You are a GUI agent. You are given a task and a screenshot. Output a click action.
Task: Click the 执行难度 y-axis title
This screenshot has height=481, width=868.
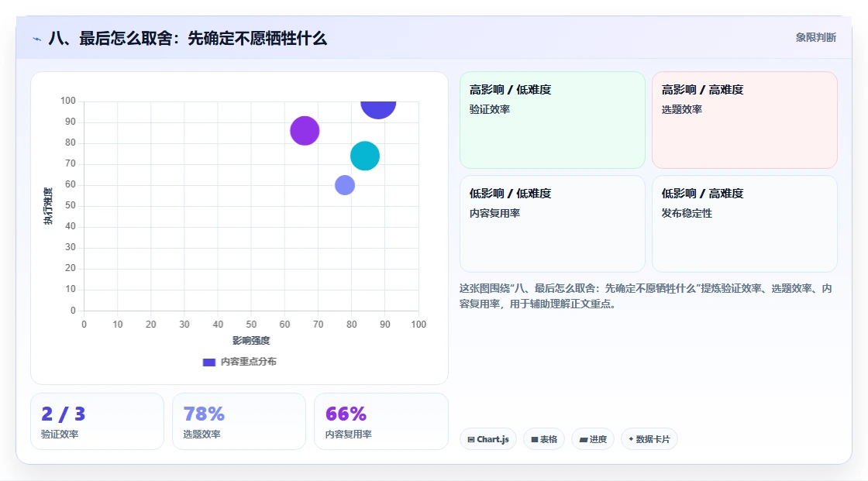pos(48,206)
